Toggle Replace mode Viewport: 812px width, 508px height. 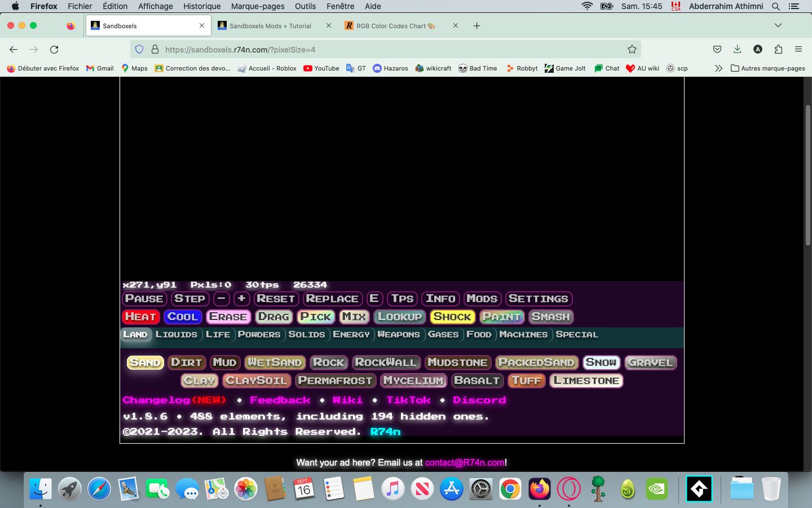[x=332, y=299]
